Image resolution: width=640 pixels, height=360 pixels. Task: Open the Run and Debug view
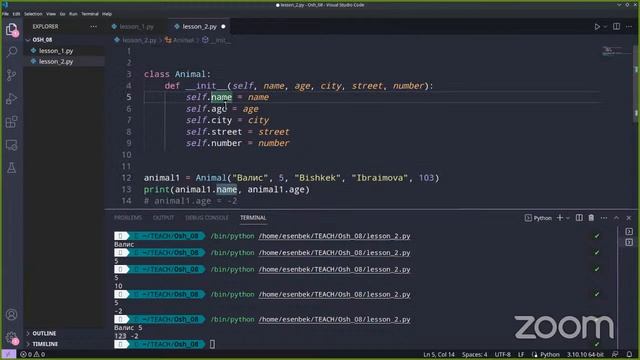pos(11,98)
